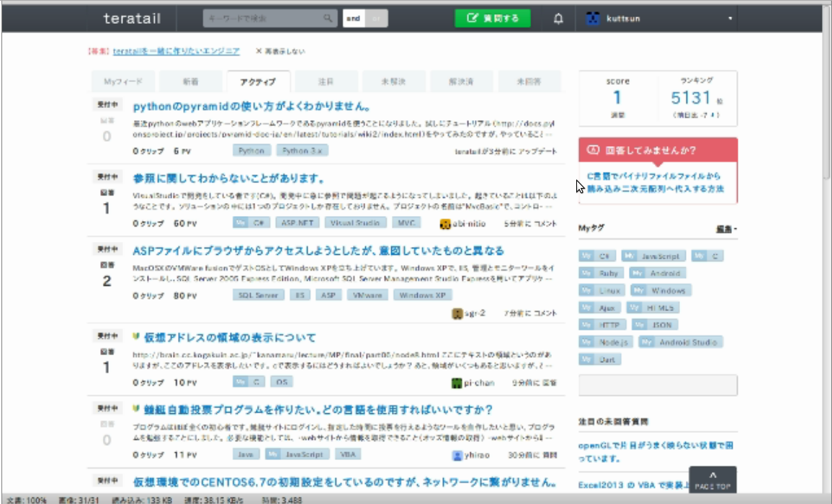Open the ASPファイルにブラウザからアクセス question
This screenshot has height=504, width=832.
pos(318,251)
